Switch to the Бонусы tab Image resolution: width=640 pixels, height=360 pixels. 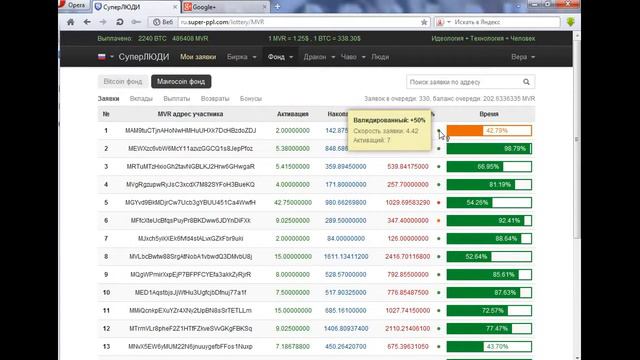[251, 99]
